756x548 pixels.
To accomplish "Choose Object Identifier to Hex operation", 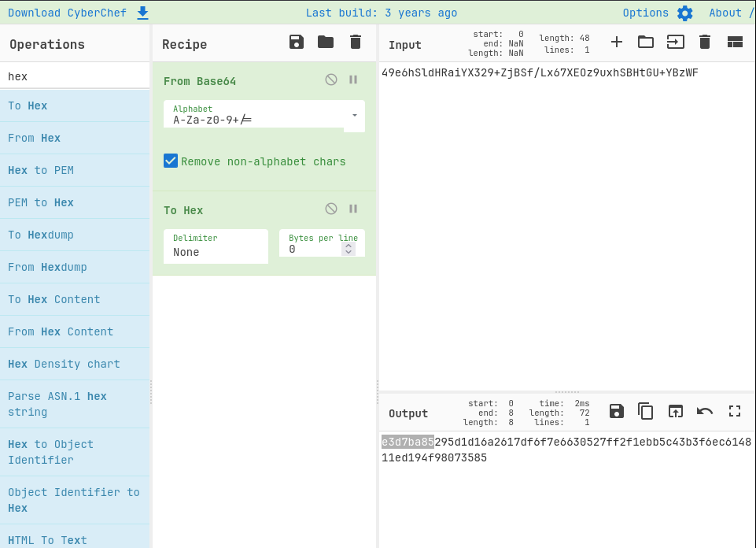I will click(x=75, y=500).
